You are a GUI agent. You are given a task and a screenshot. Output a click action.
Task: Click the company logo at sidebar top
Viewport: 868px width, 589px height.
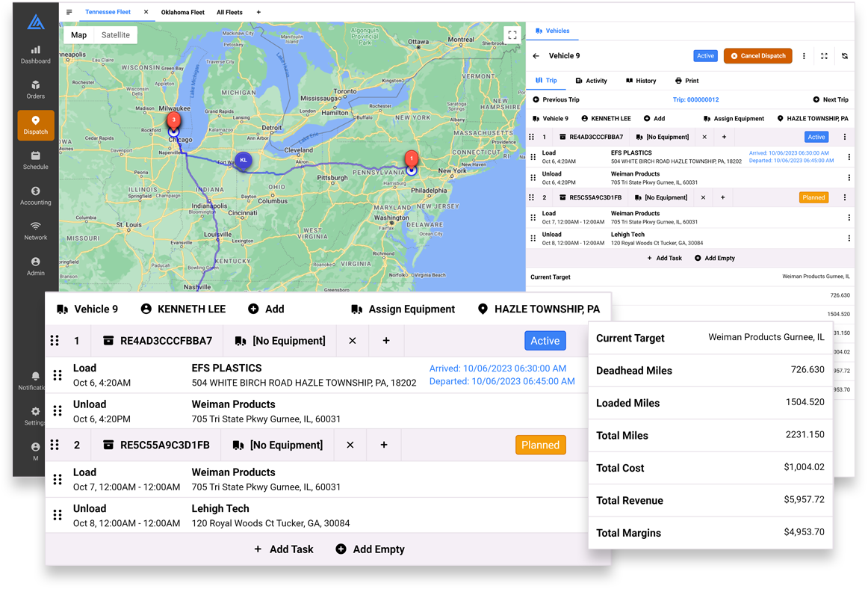[x=35, y=22]
